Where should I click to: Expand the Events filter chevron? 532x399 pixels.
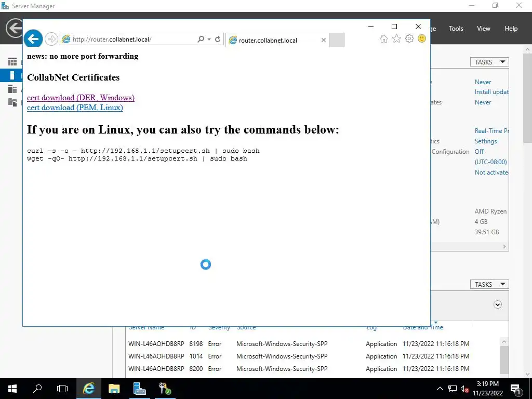497,304
